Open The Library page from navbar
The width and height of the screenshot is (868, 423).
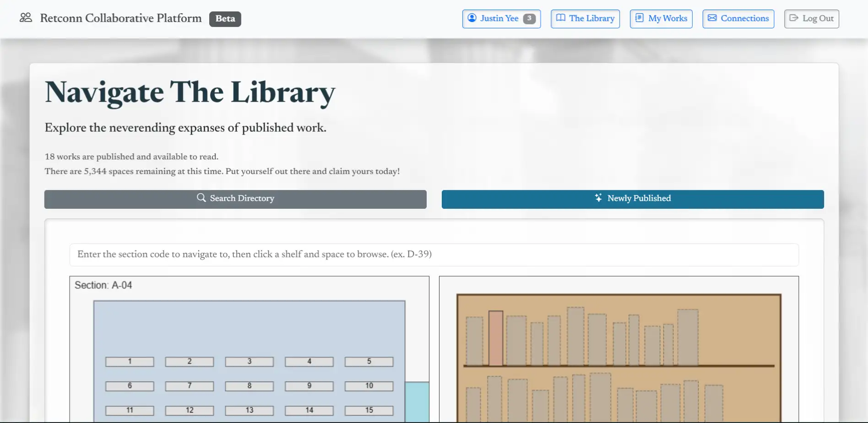[585, 19]
